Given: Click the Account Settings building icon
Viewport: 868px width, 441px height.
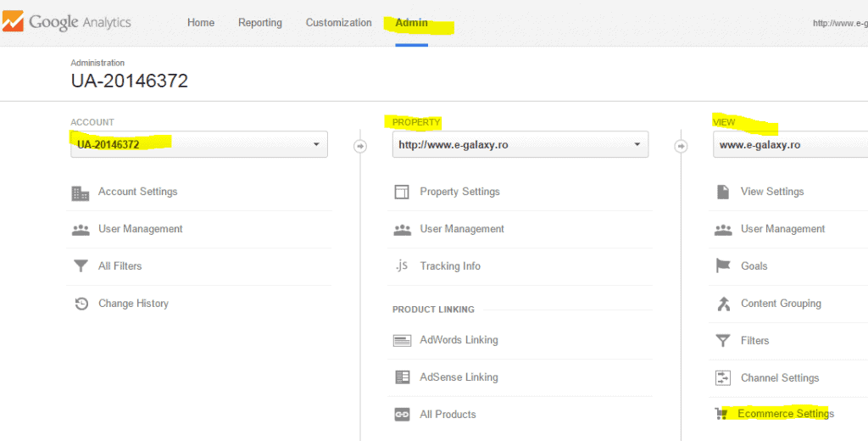Looking at the screenshot, I should coord(81,193).
